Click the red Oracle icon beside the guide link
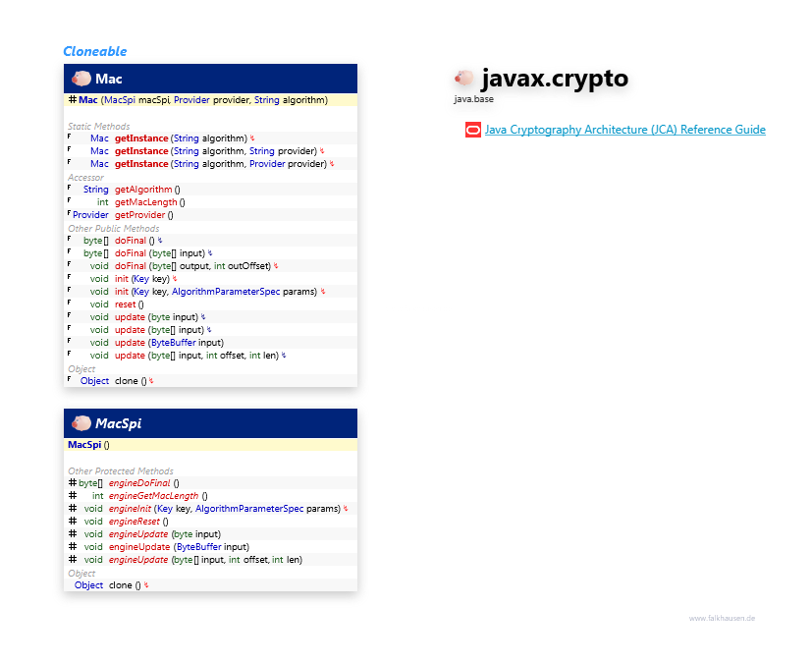Viewport: 812px width, 663px height. tap(473, 130)
